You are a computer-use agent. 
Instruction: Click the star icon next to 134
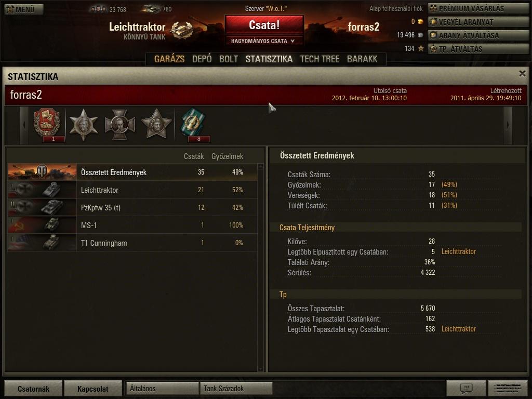[x=421, y=48]
